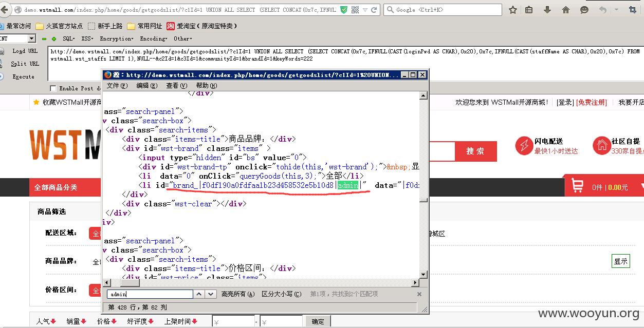Sort products by 上架时间
The width and height of the screenshot is (644, 328).
pyautogui.click(x=180, y=321)
